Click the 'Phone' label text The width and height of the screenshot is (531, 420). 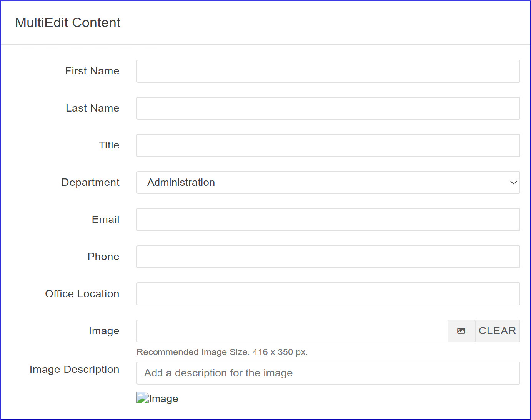[103, 257]
